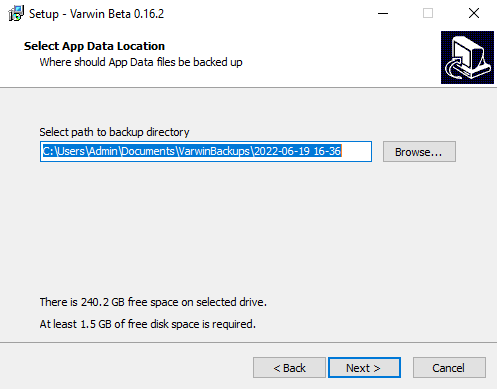Image resolution: width=497 pixels, height=389 pixels.
Task: Open the Browse folder dialog
Action: [x=419, y=152]
